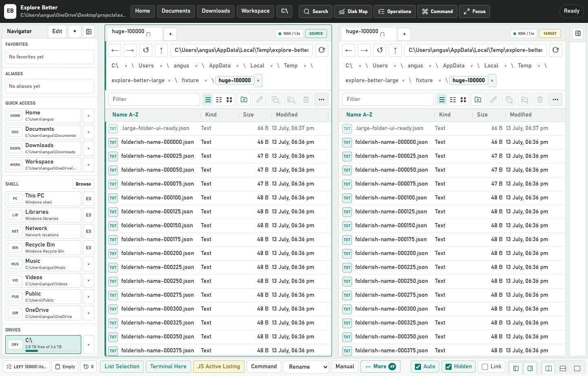Click the left pane history undo arrow

146,50
